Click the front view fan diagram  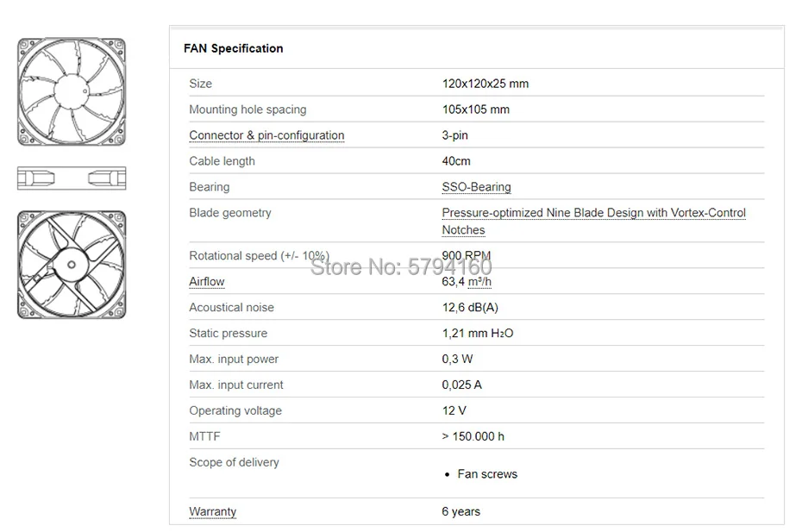coord(72,92)
